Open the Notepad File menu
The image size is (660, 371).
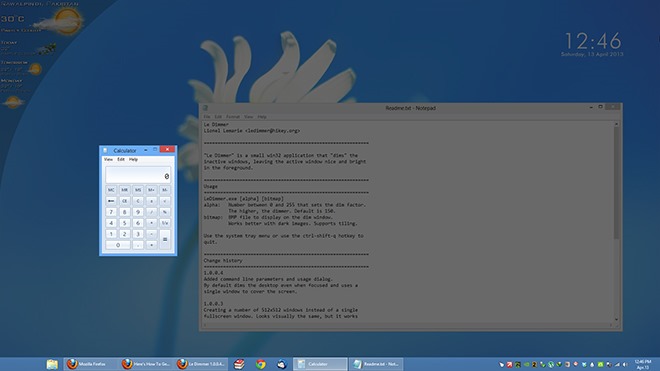click(207, 117)
